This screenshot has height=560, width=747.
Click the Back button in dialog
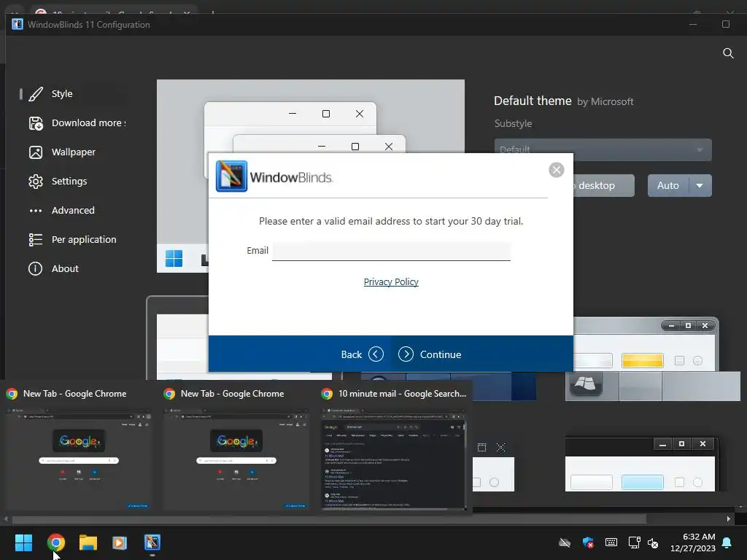361,354
